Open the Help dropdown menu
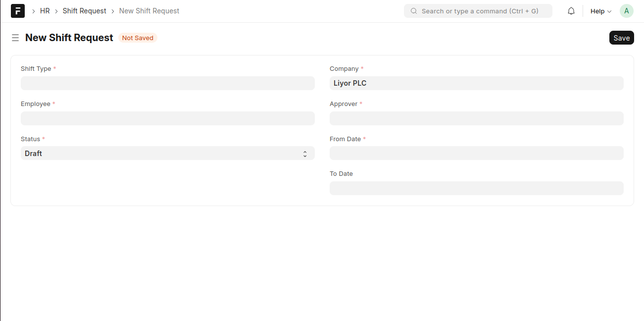 pos(600,11)
